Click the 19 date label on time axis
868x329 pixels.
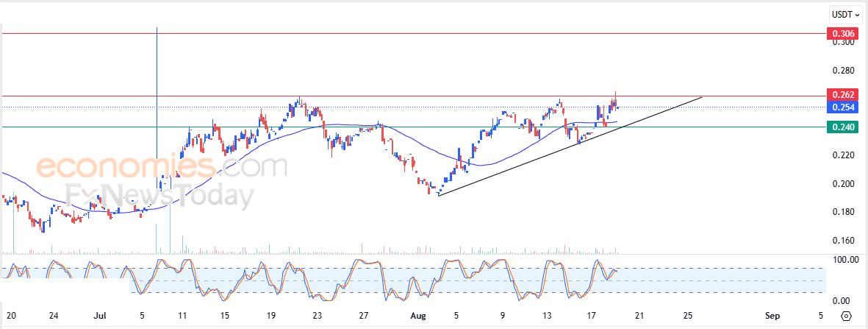click(271, 316)
